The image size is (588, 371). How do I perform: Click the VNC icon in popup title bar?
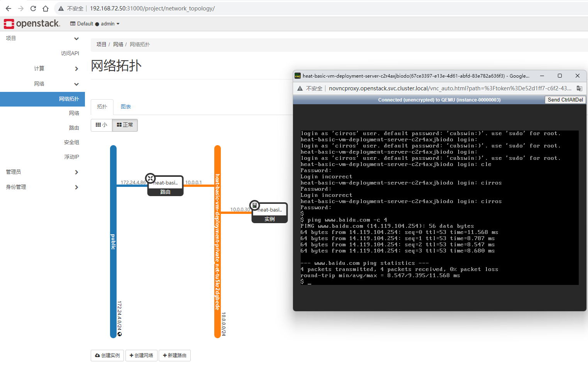[x=298, y=76]
